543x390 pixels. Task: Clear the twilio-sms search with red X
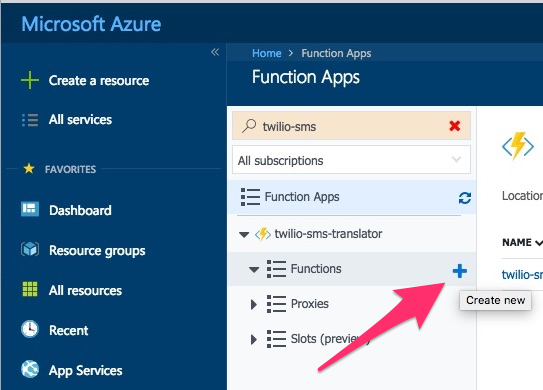click(x=454, y=126)
